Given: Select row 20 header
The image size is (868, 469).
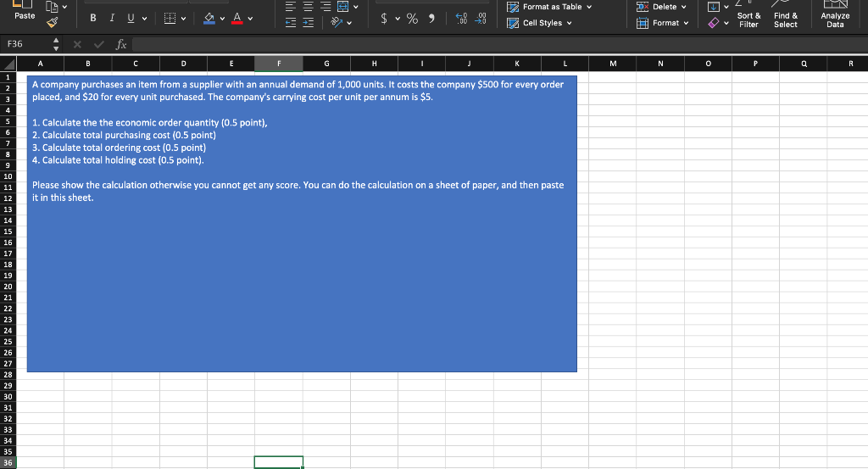Looking at the screenshot, I should click(8, 287).
